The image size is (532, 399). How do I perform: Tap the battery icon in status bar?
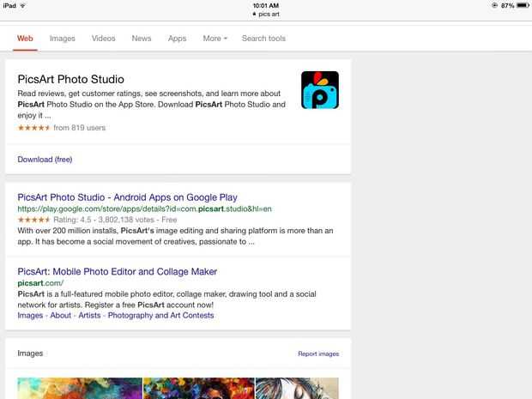[x=523, y=5]
